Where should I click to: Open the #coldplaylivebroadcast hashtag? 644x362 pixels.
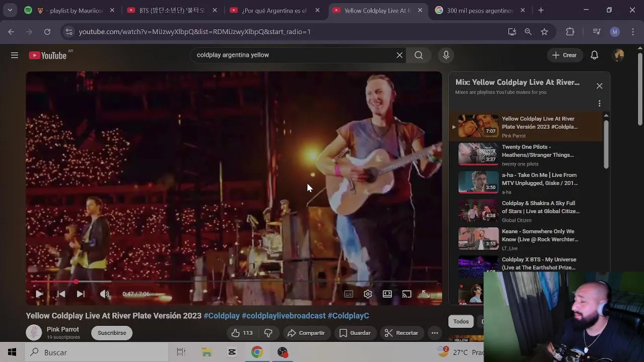pyautogui.click(x=284, y=316)
